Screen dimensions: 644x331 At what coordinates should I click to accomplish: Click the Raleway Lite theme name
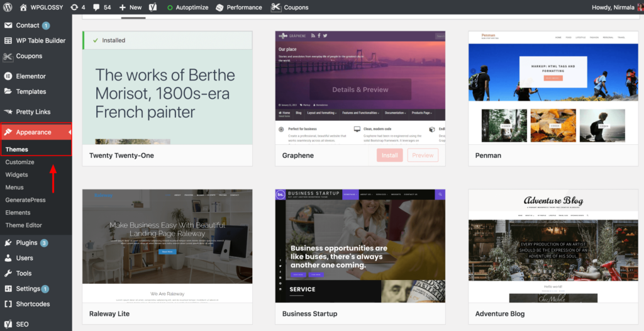point(109,314)
